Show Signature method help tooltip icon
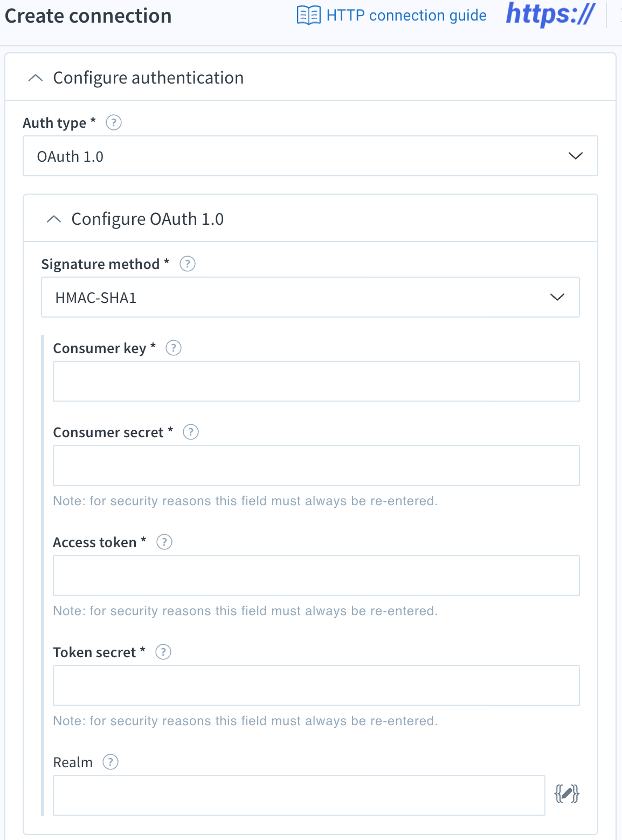622x840 pixels. point(187,264)
